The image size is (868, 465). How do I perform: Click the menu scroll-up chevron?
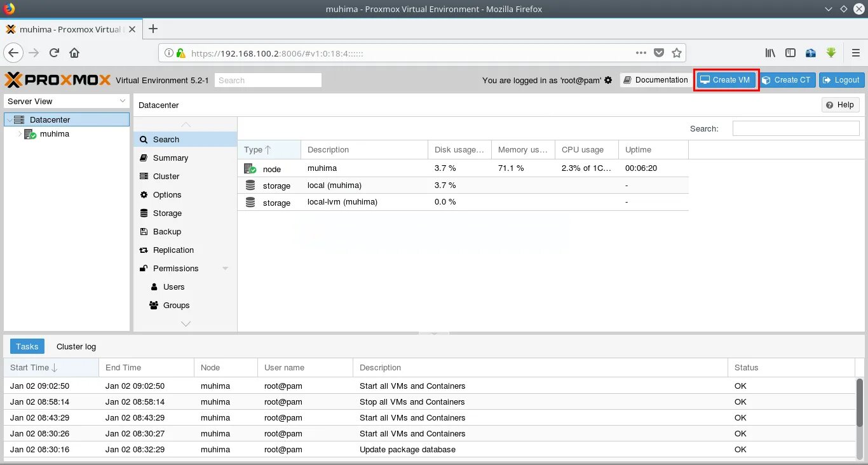pyautogui.click(x=186, y=125)
